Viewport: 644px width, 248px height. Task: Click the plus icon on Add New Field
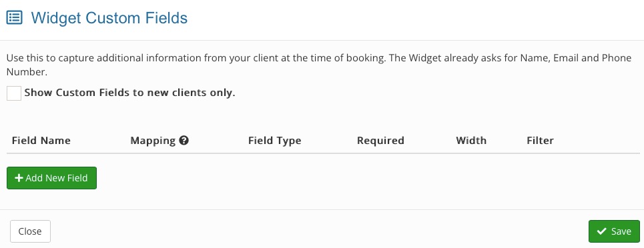point(19,178)
